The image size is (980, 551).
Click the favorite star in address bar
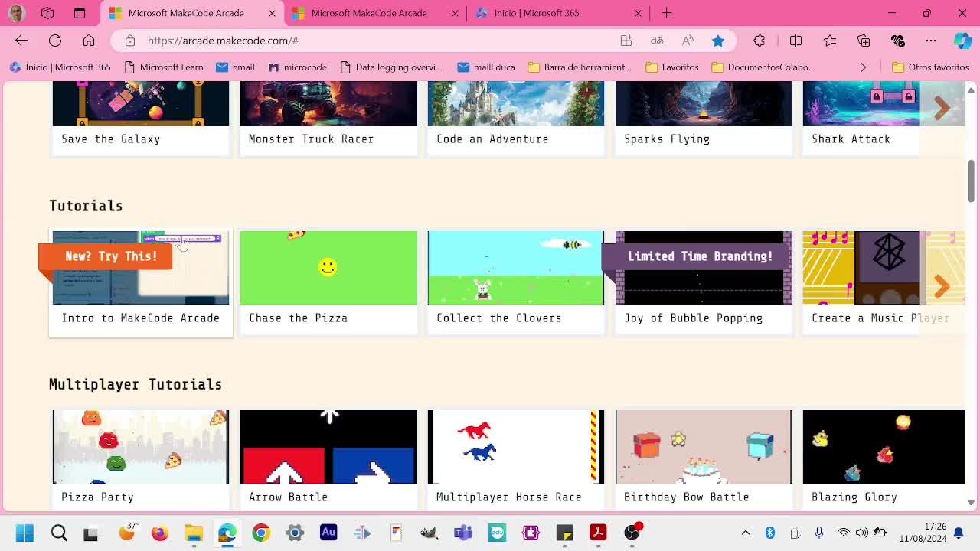coord(718,41)
